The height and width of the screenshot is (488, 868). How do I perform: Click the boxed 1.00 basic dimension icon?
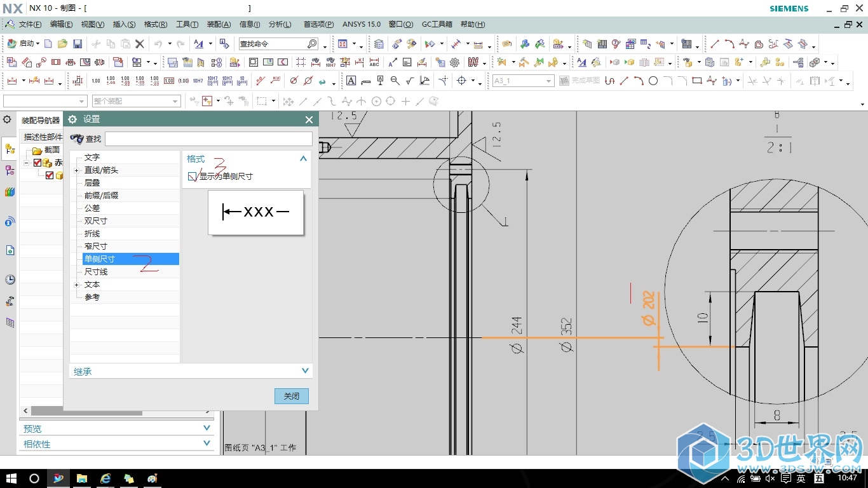[x=169, y=81]
